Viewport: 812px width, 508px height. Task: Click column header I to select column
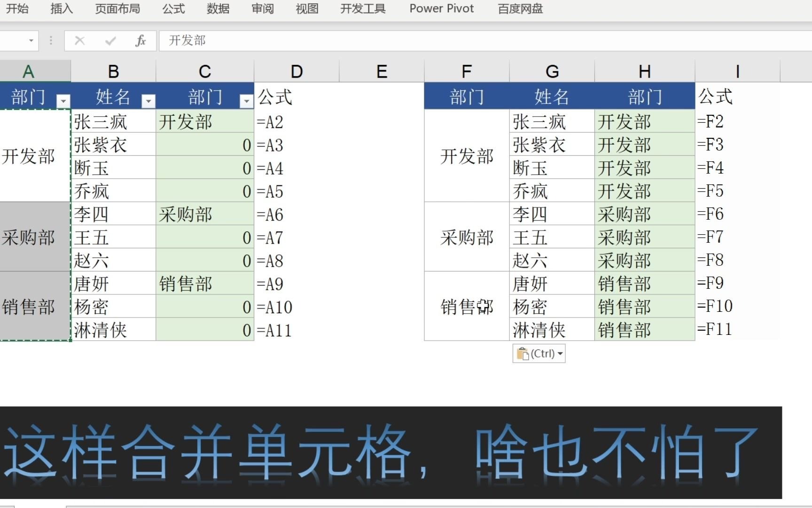[737, 71]
